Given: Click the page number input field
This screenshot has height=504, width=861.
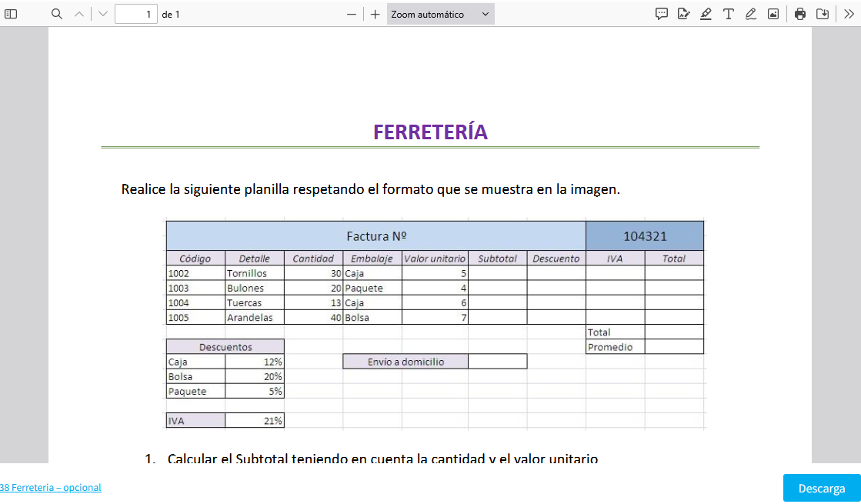Looking at the screenshot, I should [x=135, y=14].
